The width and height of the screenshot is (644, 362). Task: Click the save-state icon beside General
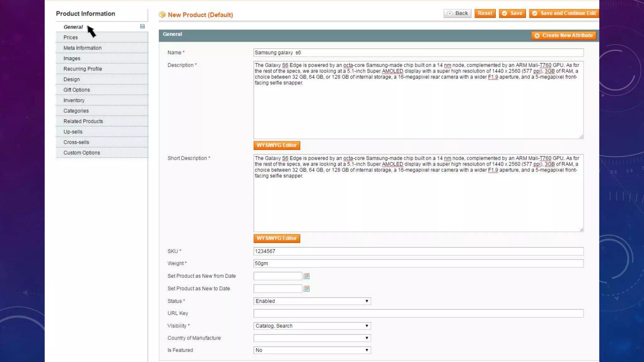coord(142,26)
